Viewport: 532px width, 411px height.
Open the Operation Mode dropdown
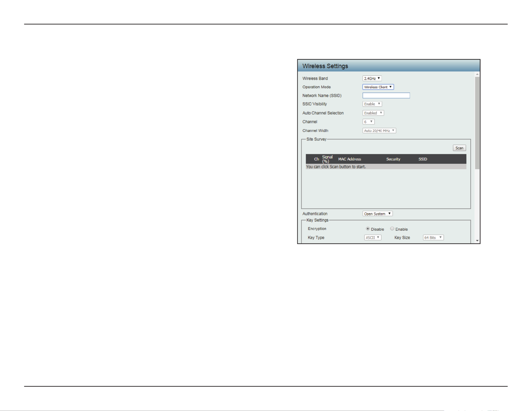[x=378, y=87]
